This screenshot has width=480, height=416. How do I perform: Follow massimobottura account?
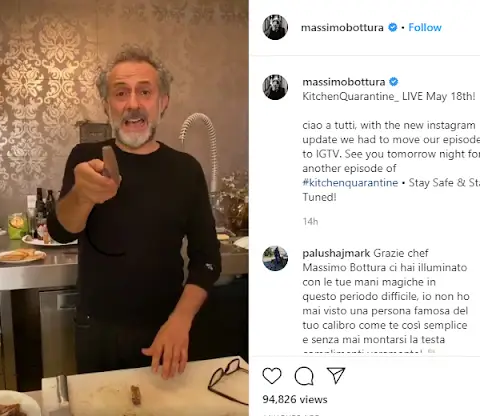[425, 27]
